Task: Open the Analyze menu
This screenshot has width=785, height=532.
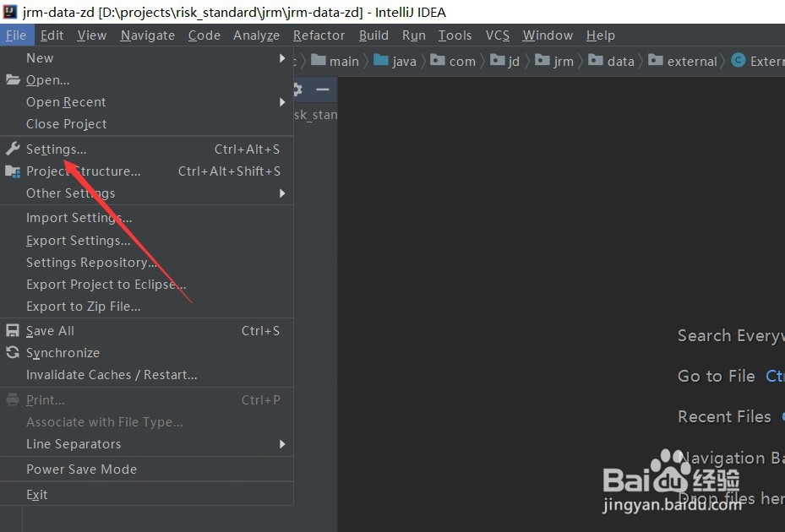Action: click(256, 35)
